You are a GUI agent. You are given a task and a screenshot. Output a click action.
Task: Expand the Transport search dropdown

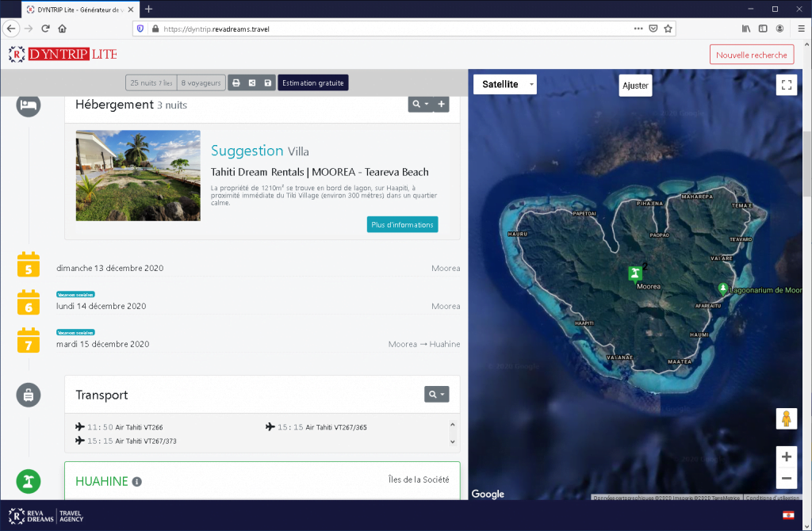click(436, 394)
